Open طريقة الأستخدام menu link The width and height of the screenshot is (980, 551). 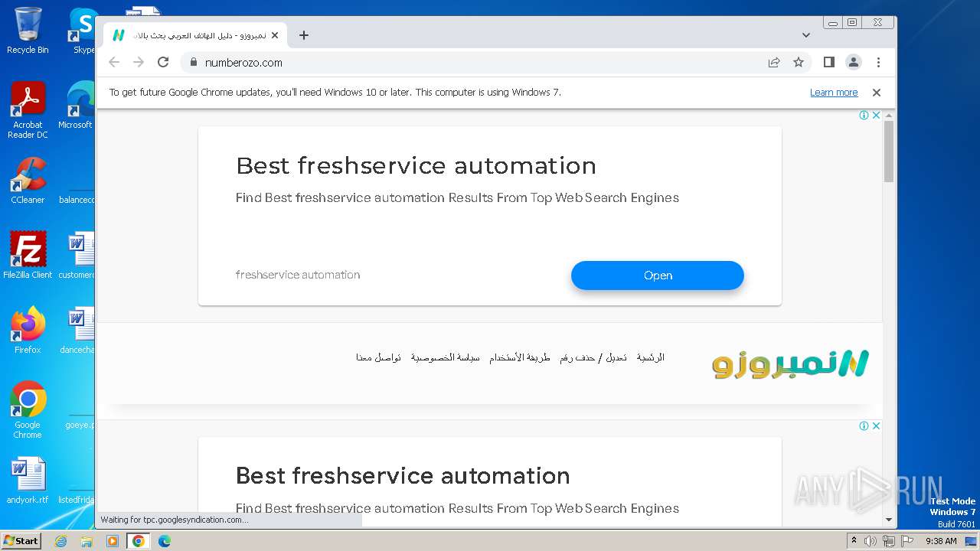click(x=520, y=357)
